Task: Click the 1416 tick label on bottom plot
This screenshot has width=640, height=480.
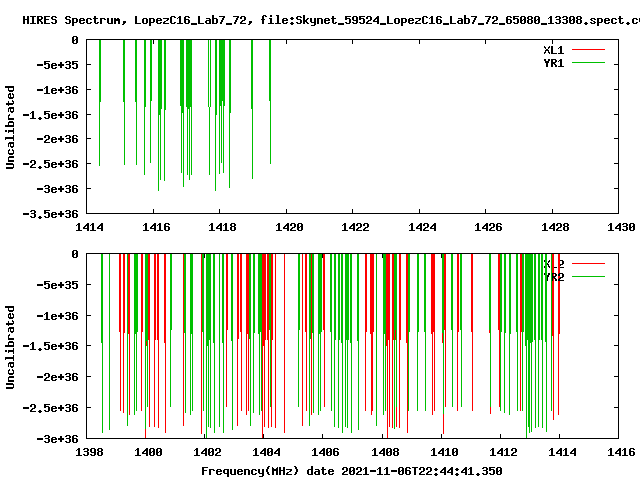Action: point(621,452)
